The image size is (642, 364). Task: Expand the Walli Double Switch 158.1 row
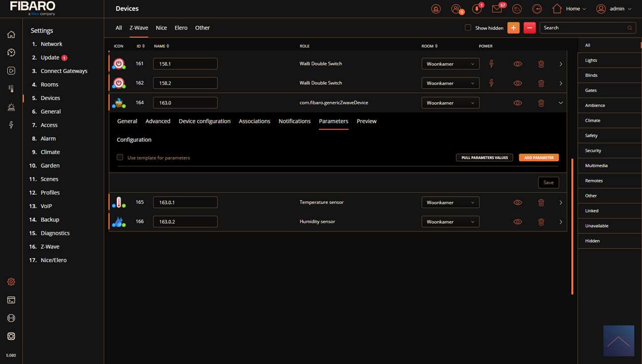click(x=561, y=64)
